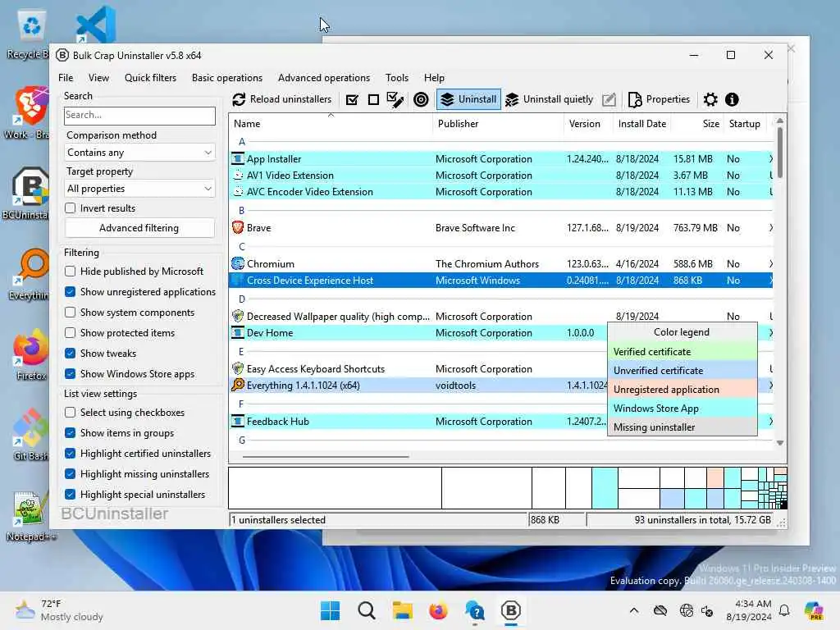Sort list by Install Date column header
Screen dimensions: 840x630
coord(642,124)
